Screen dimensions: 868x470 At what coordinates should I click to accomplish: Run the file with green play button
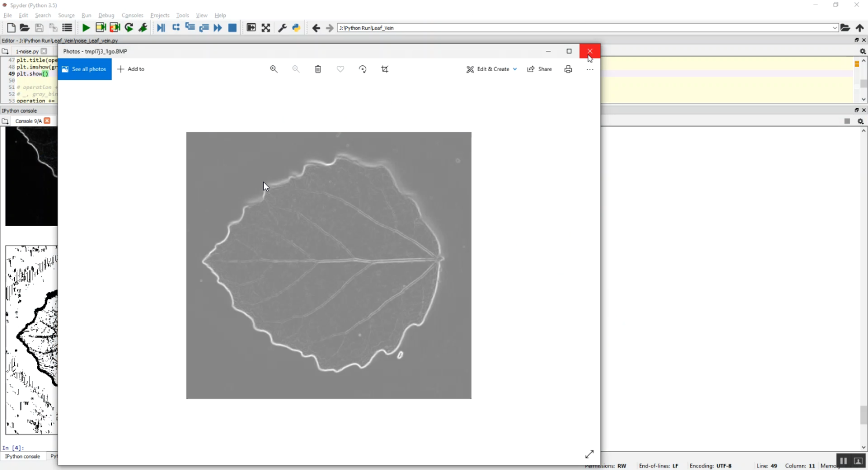point(86,28)
